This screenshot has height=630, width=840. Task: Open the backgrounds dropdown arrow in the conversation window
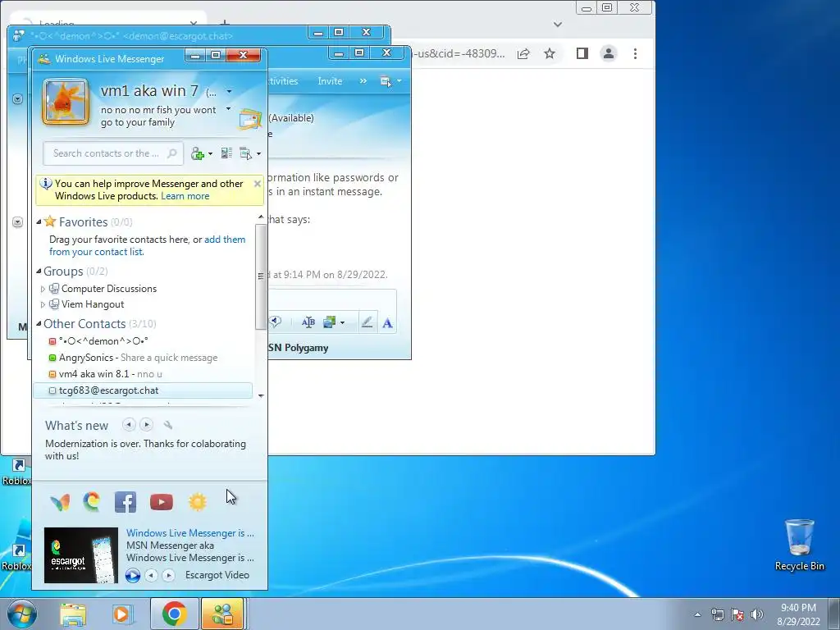pyautogui.click(x=342, y=322)
